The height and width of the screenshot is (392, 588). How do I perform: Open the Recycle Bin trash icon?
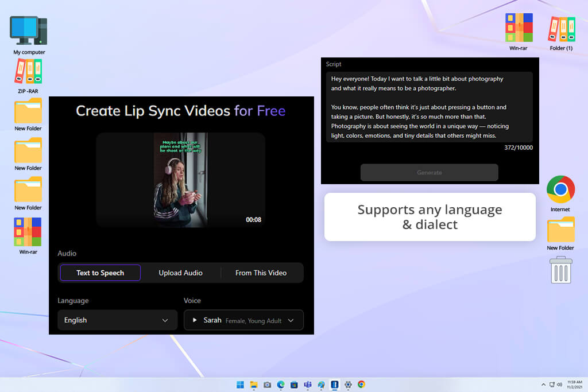(x=560, y=270)
